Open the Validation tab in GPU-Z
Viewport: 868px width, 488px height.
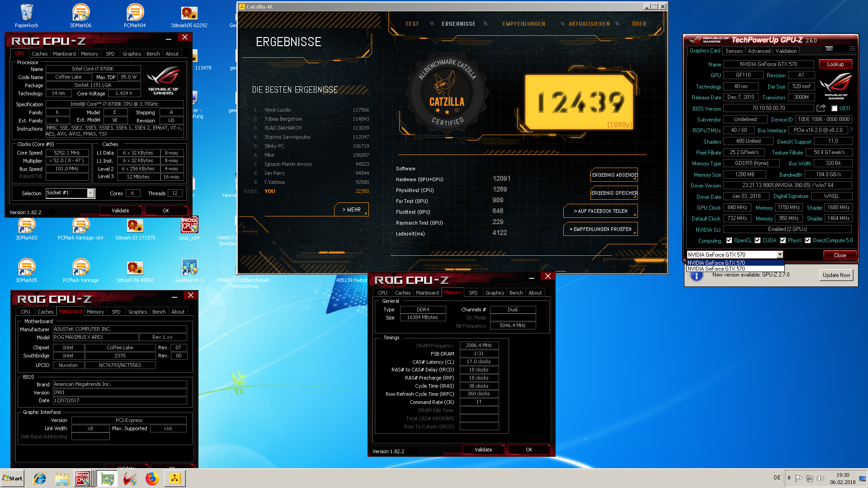click(x=786, y=51)
